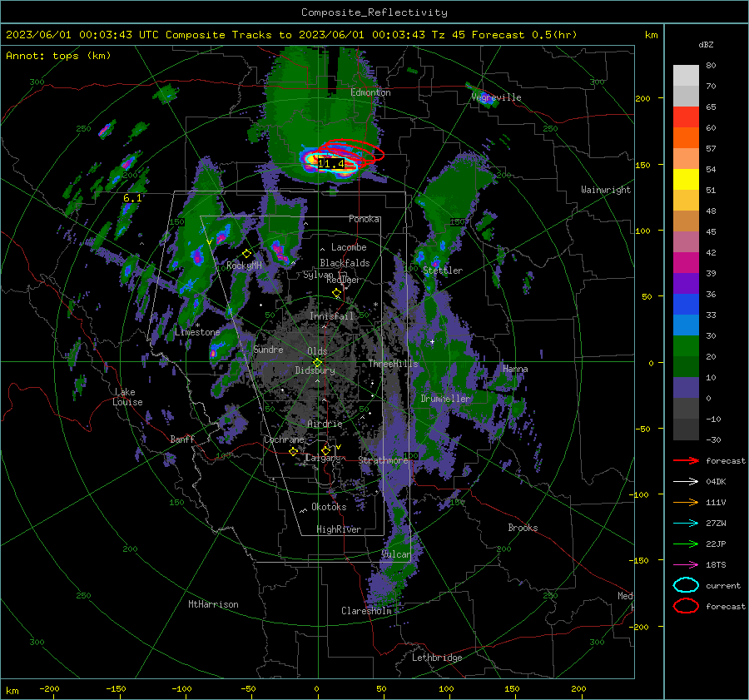The image size is (749, 700).
Task: Click the HighRiver city label
Action: (339, 529)
